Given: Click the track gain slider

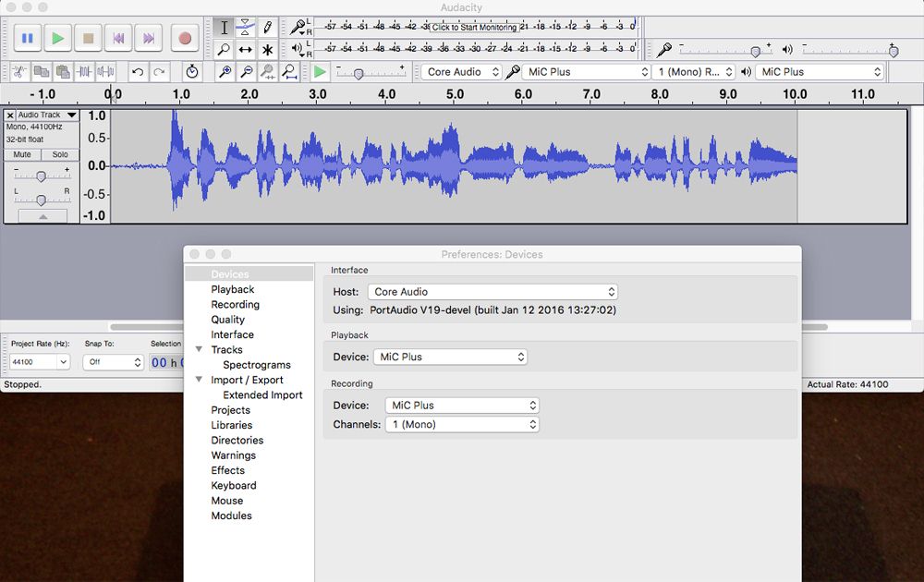Looking at the screenshot, I should pos(41,176).
